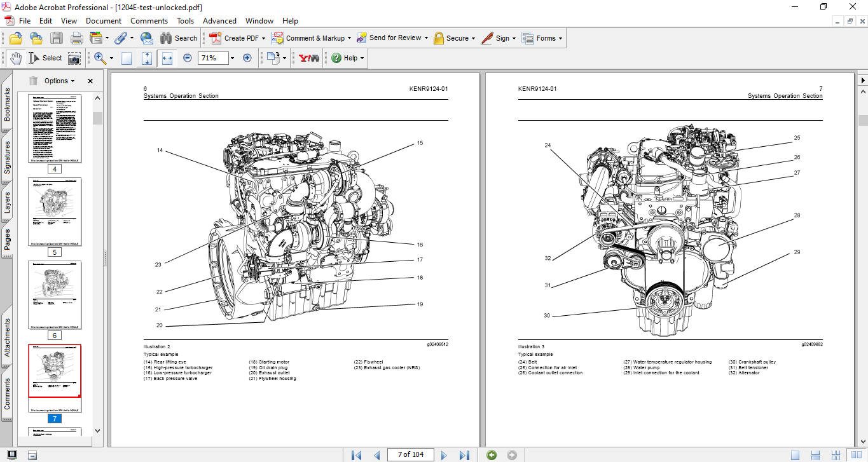Open the Comment & Markup dropdown
The height and width of the screenshot is (462, 868).
point(349,37)
